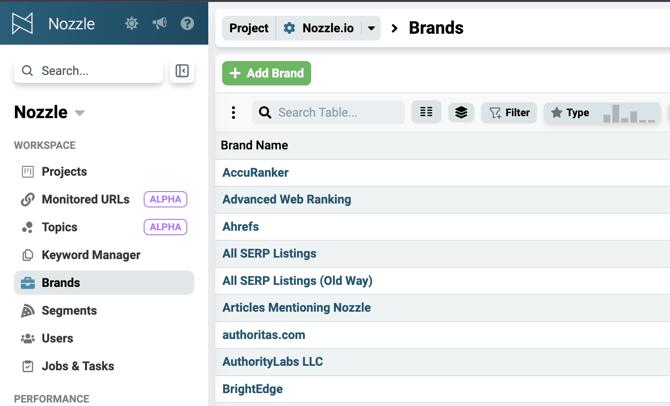Open Nozzle.io project settings gear
This screenshot has width=670, height=406.
(x=289, y=28)
